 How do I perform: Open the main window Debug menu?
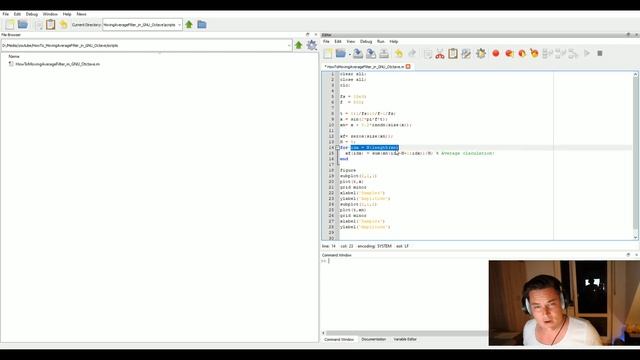click(x=32, y=14)
